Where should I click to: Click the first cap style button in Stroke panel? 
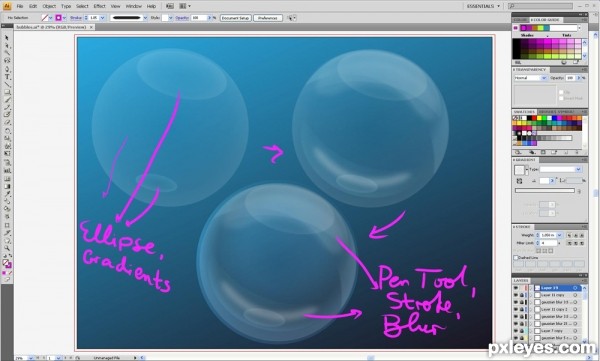[569, 235]
